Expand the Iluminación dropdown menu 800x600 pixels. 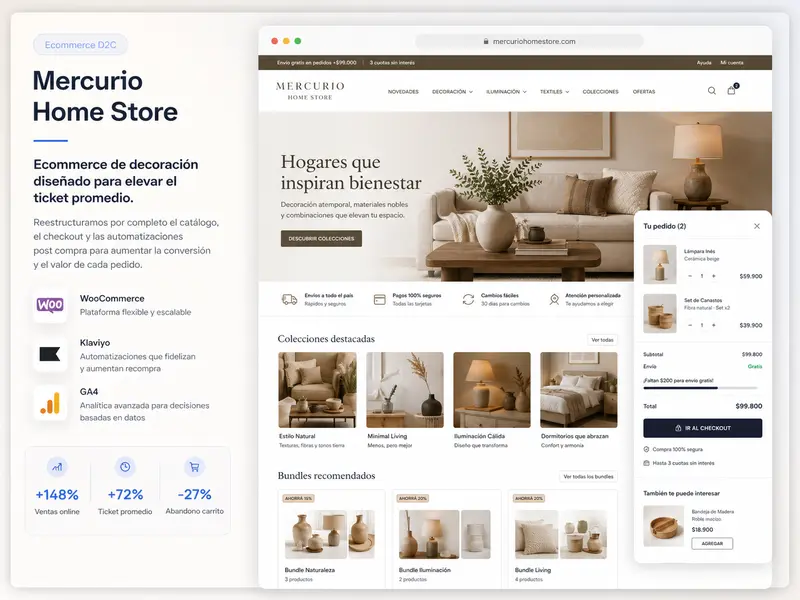[506, 92]
